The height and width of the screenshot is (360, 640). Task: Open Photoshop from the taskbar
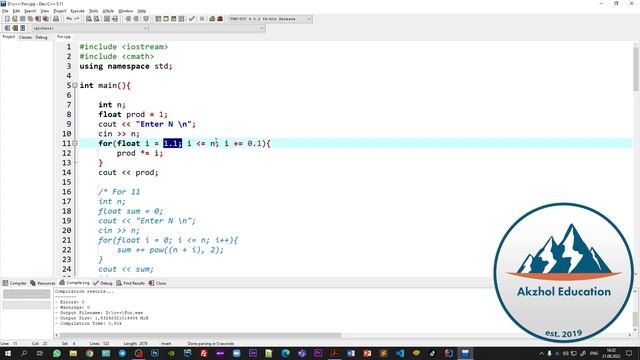(x=155, y=353)
